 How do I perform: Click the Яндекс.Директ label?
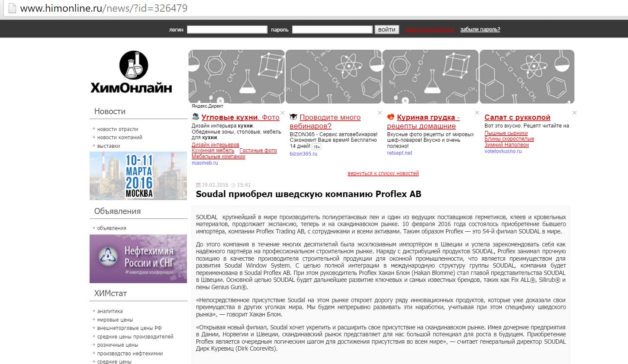tap(207, 106)
